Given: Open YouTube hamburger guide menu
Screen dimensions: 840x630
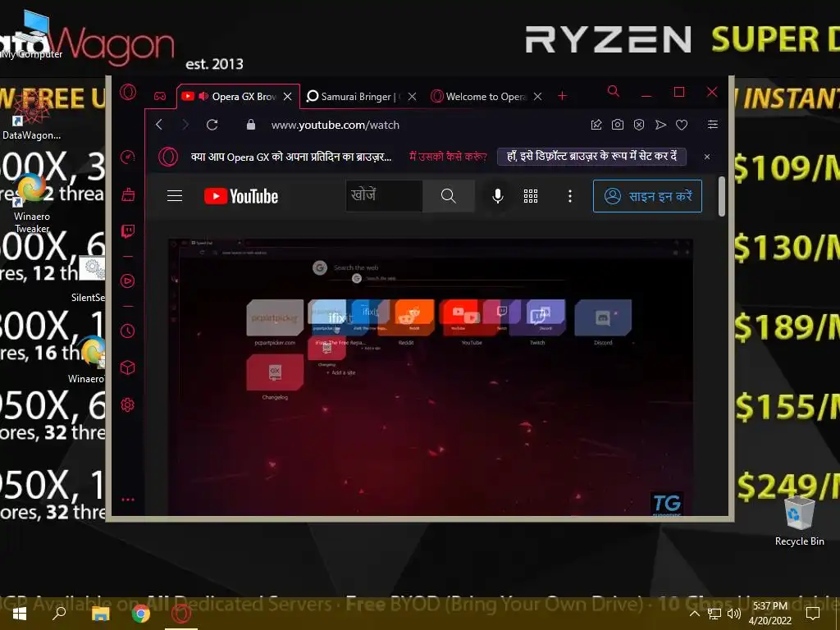Looking at the screenshot, I should pos(175,196).
